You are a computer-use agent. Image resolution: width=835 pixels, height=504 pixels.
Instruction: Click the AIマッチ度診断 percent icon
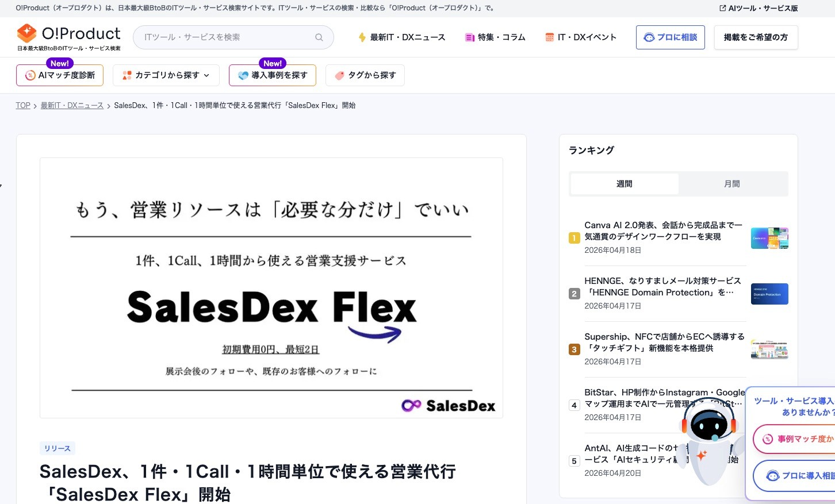(x=30, y=75)
